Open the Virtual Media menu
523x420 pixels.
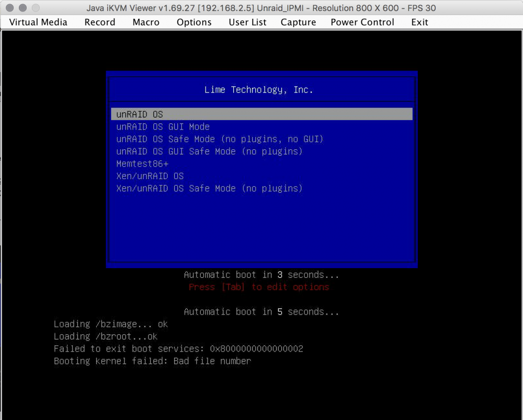(38, 22)
